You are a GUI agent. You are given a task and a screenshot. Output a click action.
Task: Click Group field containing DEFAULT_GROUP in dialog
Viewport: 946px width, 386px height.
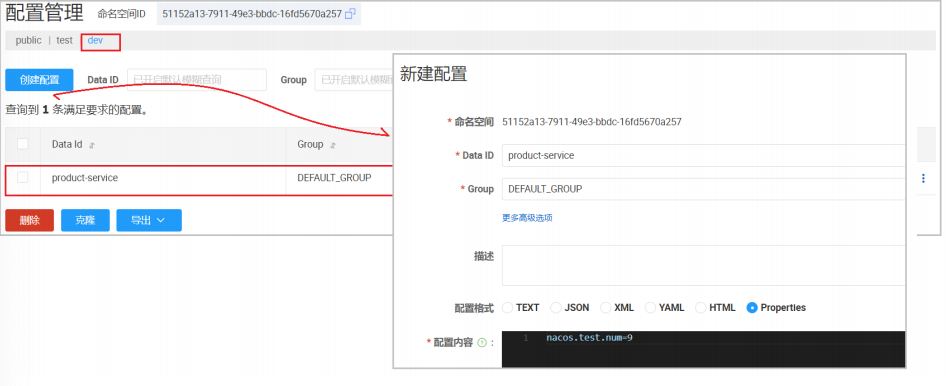click(703, 189)
